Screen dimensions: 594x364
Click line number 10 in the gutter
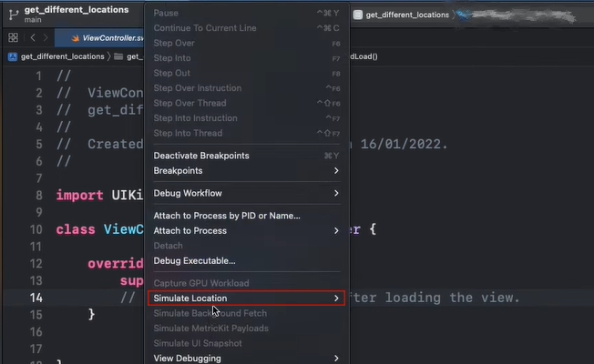coord(36,229)
